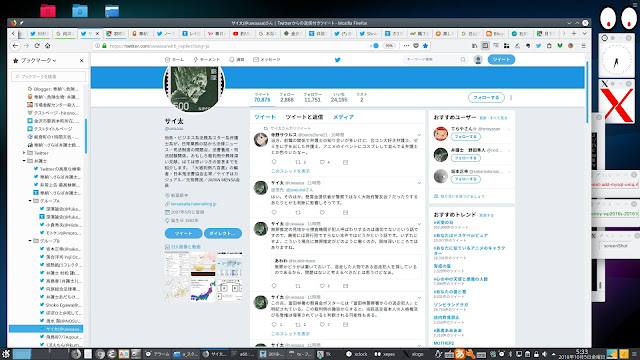
Task: Click the Twitter bird extension icon in toolbar
Action: tap(538, 46)
